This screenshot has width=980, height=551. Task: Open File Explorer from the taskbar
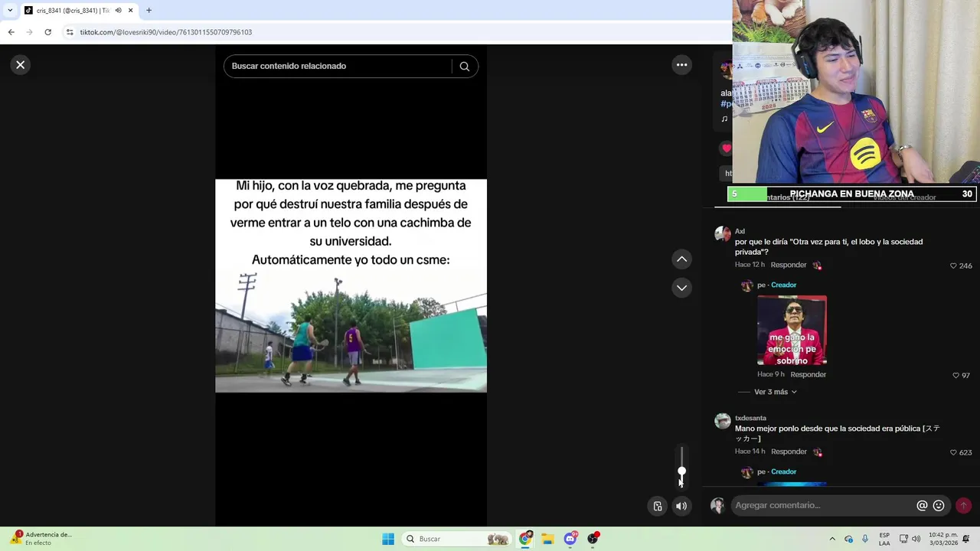pos(547,539)
